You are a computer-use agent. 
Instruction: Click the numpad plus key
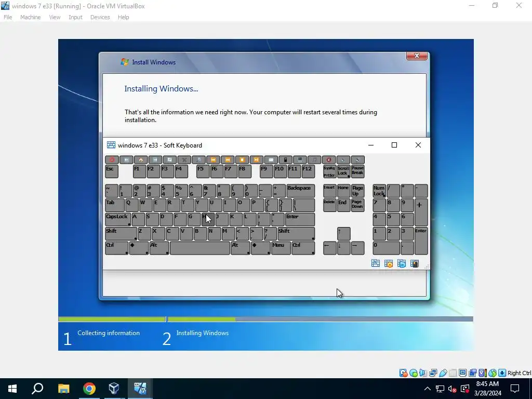(x=421, y=212)
